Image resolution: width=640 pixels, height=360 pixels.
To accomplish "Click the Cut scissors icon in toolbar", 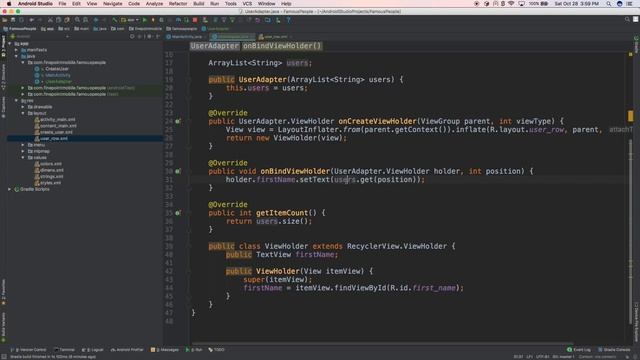I will pyautogui.click(x=50, y=20).
